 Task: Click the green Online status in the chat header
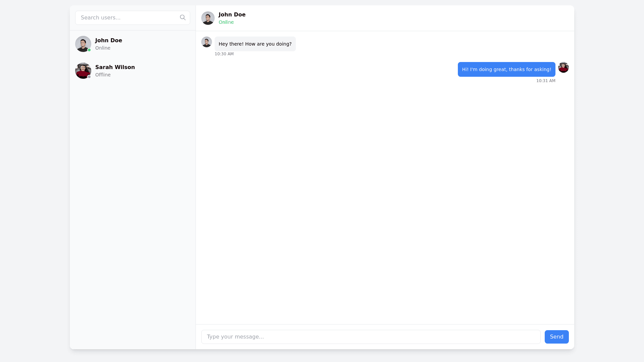coord(226,22)
